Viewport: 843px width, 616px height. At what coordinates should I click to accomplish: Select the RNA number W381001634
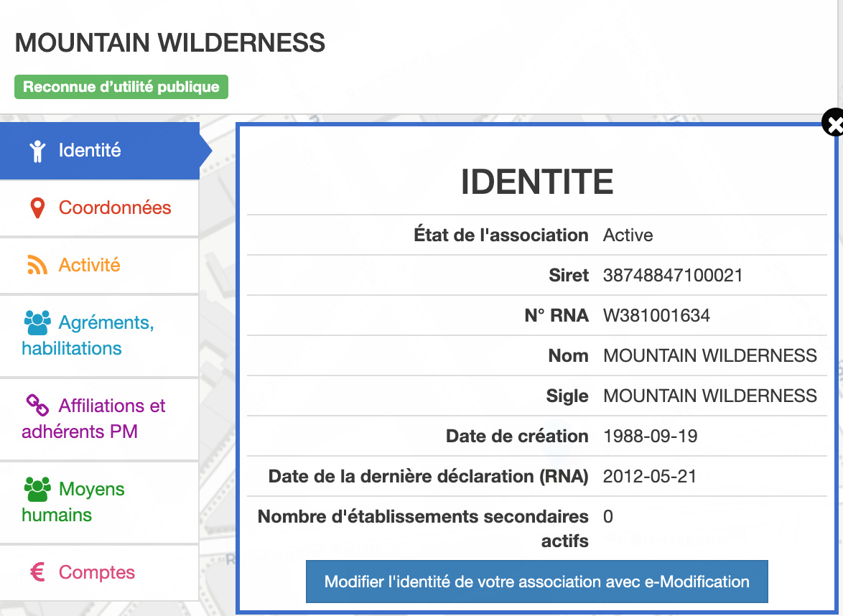coord(656,315)
